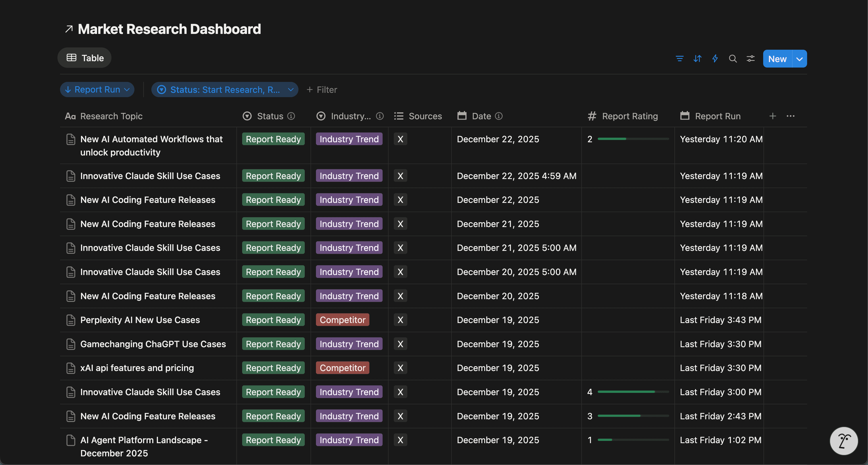The width and height of the screenshot is (868, 465).
Task: Add a new property with the plus icon
Action: pyautogui.click(x=773, y=116)
